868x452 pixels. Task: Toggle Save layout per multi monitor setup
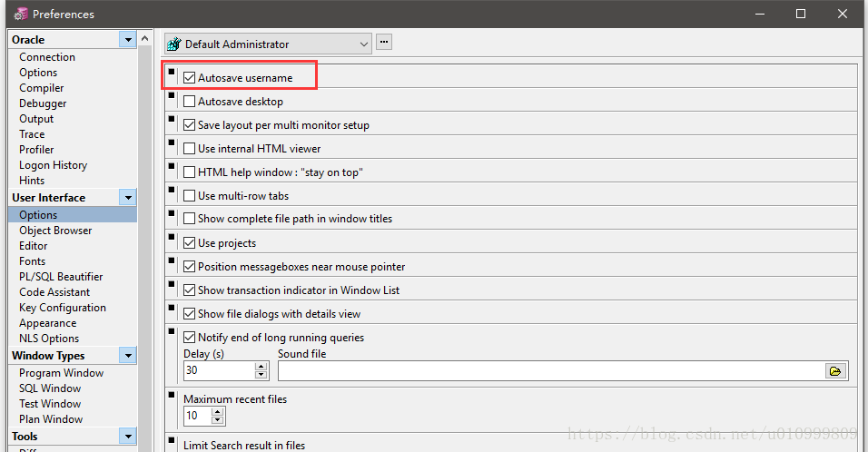190,125
